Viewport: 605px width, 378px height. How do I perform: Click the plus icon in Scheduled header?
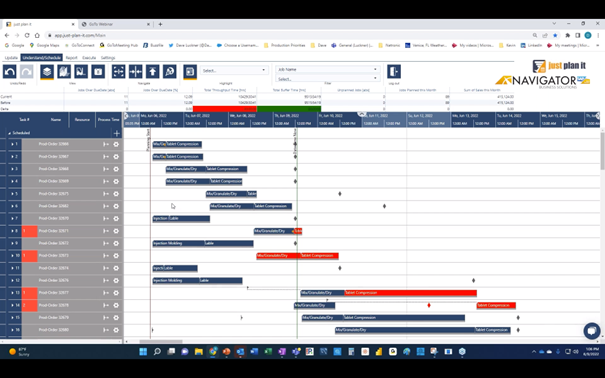pyautogui.click(x=117, y=133)
